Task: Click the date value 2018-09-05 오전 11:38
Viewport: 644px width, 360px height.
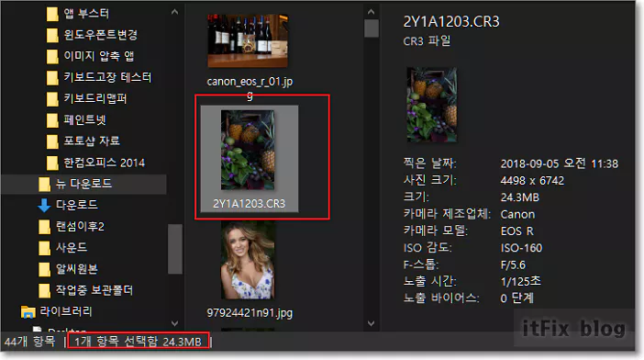Action: (x=559, y=164)
